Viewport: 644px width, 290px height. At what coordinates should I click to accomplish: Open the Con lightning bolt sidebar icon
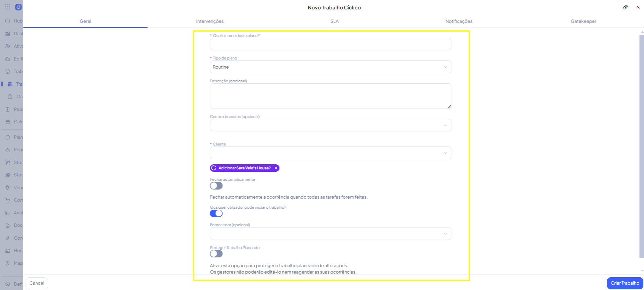8,238
